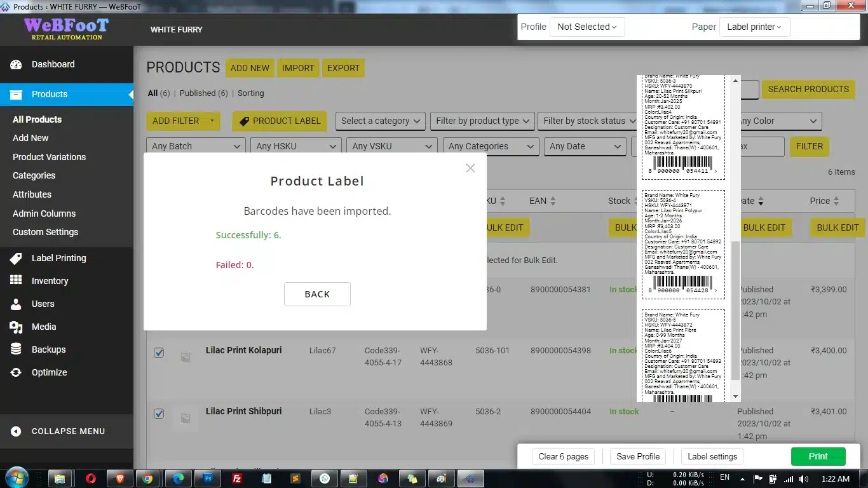Screen dimensions: 868x488
Task: Click the Users icon in sidebar
Action: (x=17, y=304)
